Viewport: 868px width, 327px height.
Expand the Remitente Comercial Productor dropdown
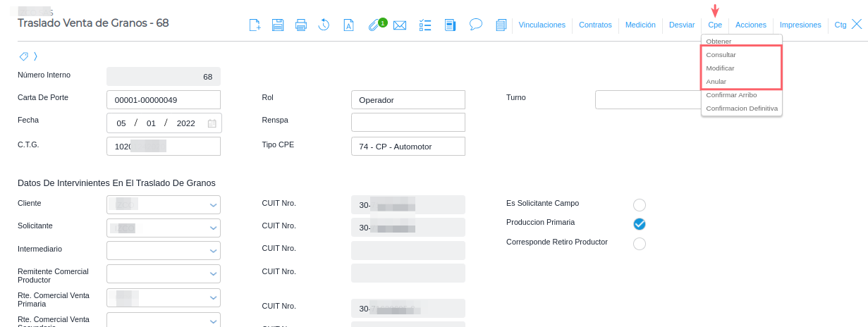point(213,274)
